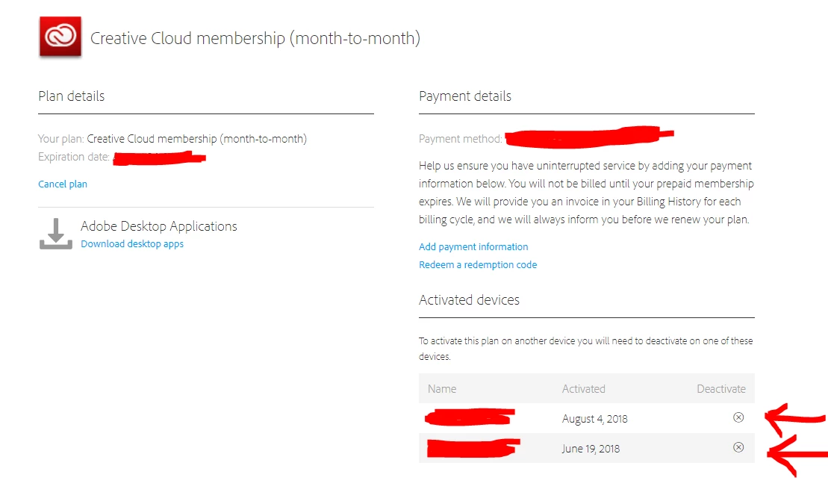The height and width of the screenshot is (504, 828).
Task: Open Download desktop apps link
Action: [132, 244]
